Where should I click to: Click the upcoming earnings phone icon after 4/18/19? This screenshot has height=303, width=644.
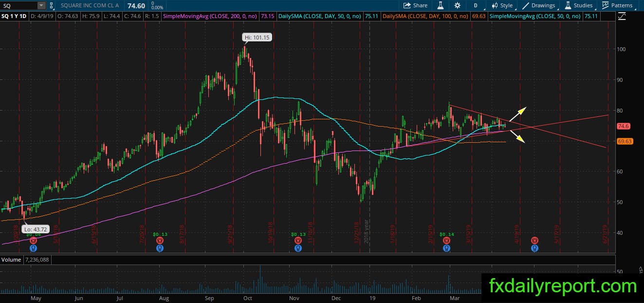pyautogui.click(x=534, y=241)
